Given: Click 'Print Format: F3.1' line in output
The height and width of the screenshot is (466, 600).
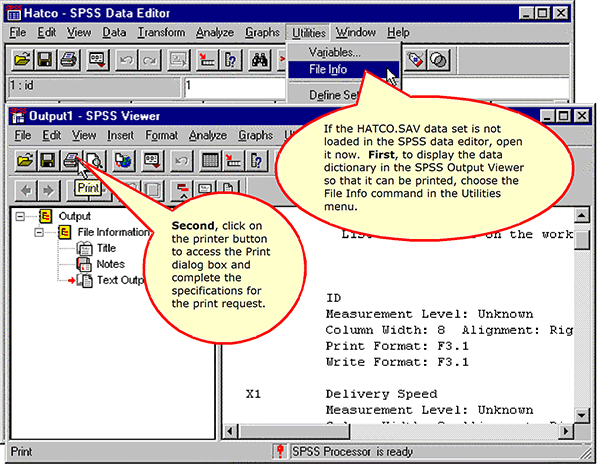Looking at the screenshot, I should 397,346.
